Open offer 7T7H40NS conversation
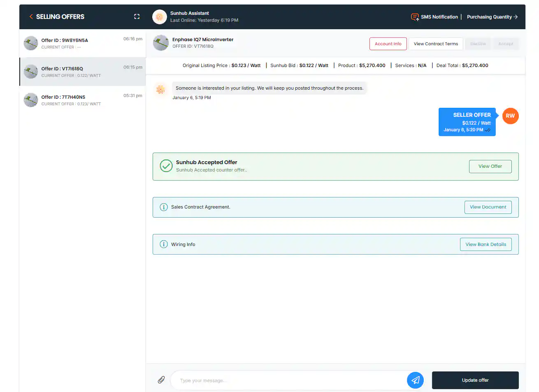This screenshot has height=392, width=539. click(x=83, y=100)
